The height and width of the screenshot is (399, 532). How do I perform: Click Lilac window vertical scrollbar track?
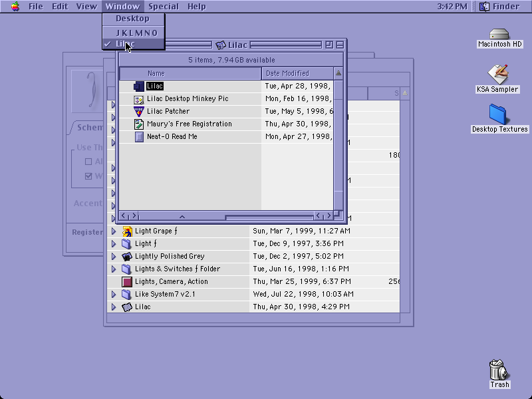(338, 145)
